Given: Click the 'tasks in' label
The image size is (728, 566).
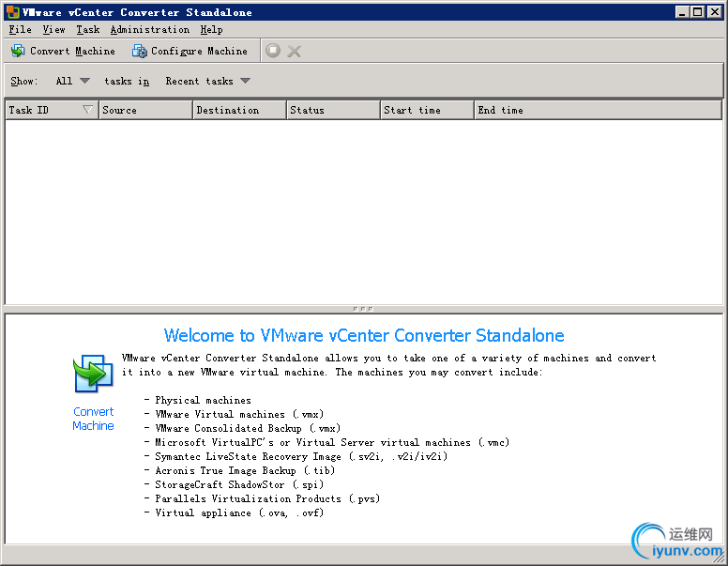Looking at the screenshot, I should tap(127, 81).
